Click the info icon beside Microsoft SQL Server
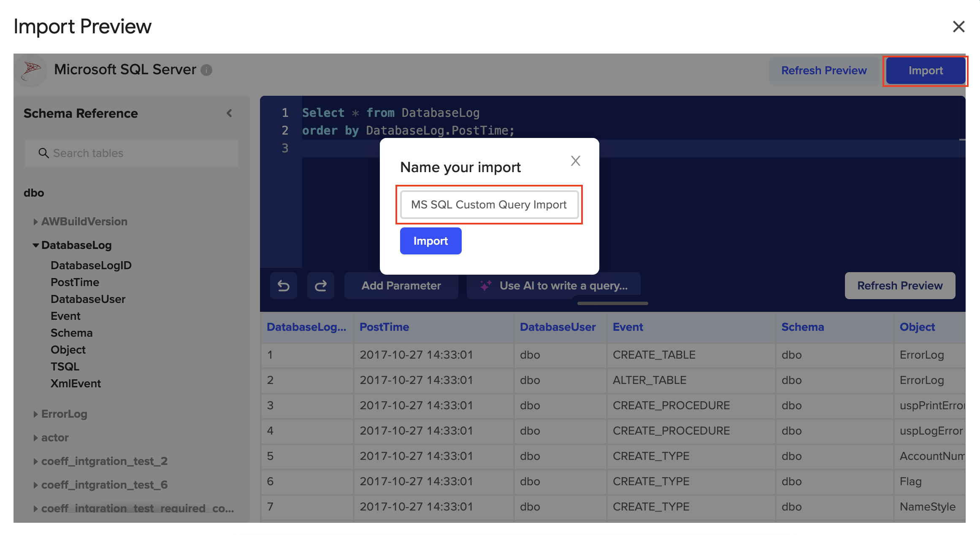 (206, 70)
